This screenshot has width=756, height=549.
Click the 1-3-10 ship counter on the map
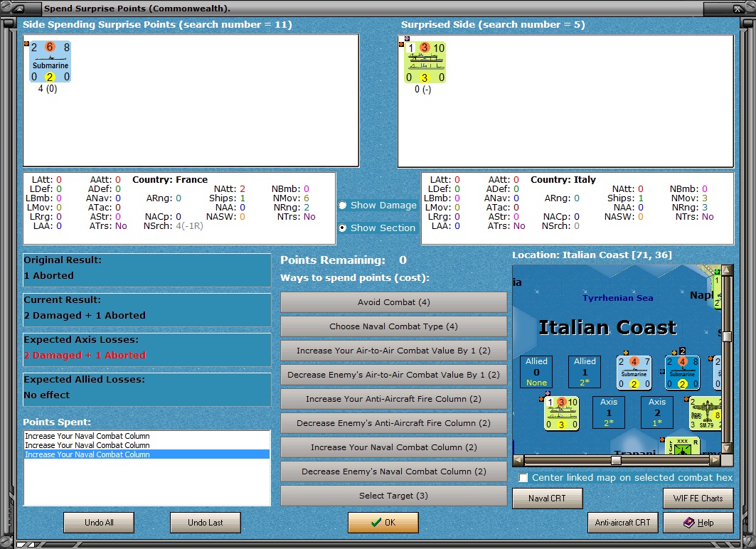[x=561, y=413]
